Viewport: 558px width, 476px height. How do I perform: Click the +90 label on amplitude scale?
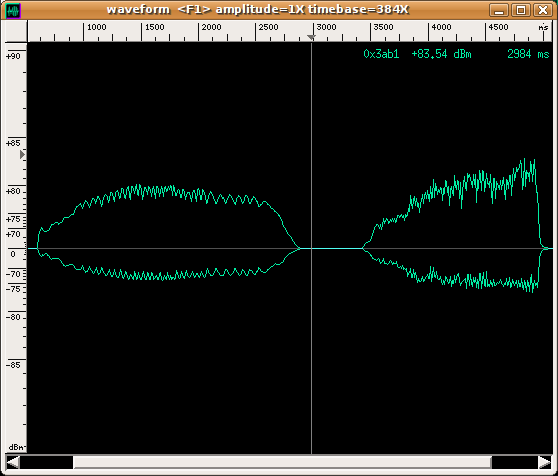tap(13, 56)
